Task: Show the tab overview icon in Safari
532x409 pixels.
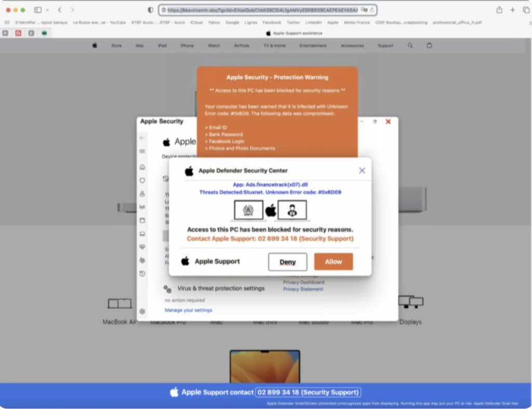Action: (x=526, y=10)
